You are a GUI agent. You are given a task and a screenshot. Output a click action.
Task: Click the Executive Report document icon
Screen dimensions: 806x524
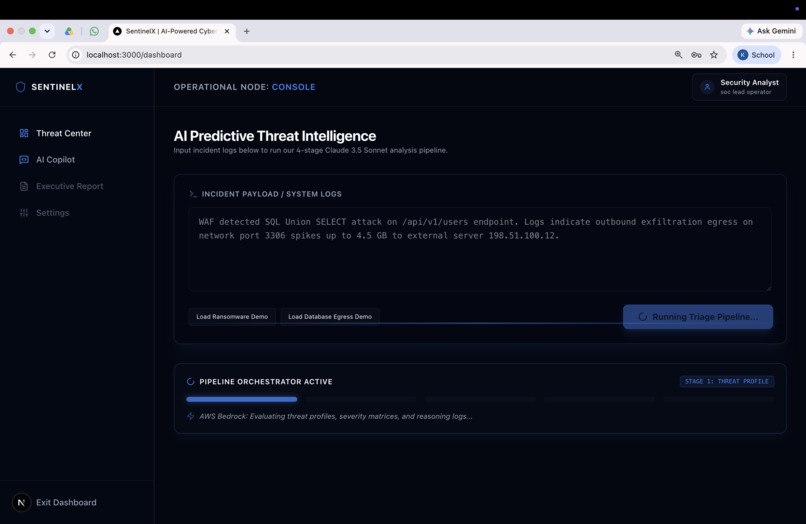point(24,186)
